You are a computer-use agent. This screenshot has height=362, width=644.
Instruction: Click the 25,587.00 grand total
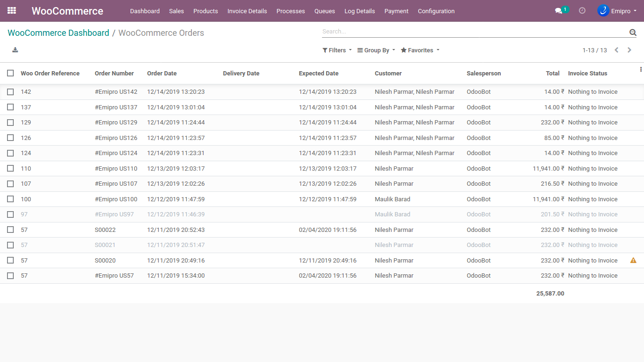tap(550, 293)
